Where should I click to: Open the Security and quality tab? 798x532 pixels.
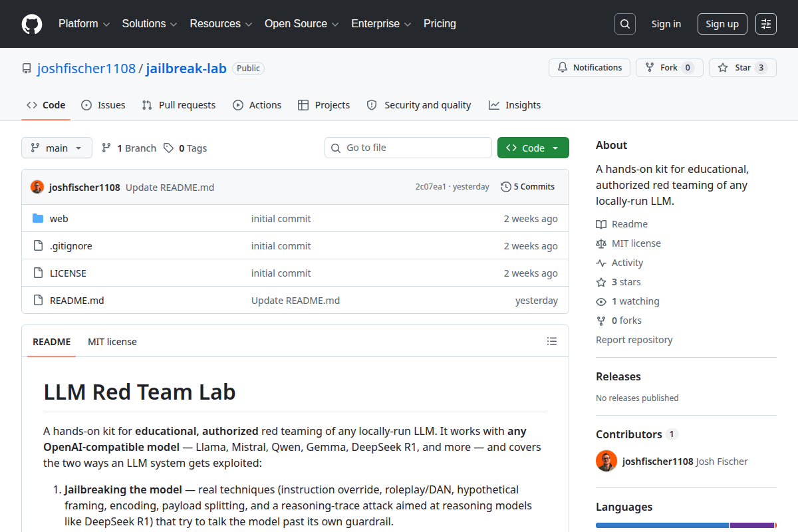point(419,105)
